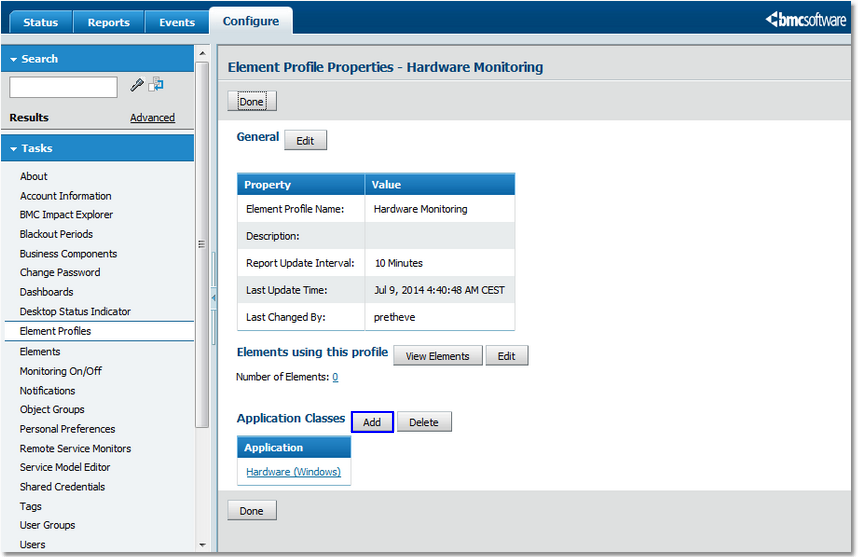Edit the General properties
Screen dimensions: 858x559
pyautogui.click(x=305, y=141)
